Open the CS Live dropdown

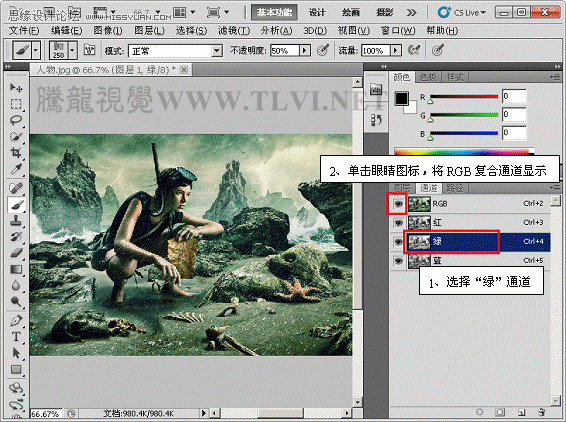[462, 13]
